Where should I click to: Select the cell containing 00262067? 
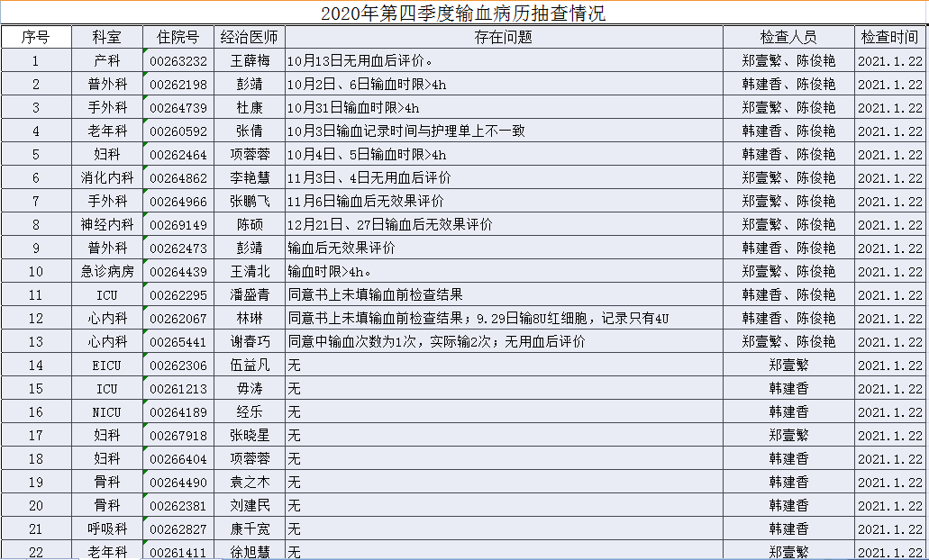click(178, 319)
